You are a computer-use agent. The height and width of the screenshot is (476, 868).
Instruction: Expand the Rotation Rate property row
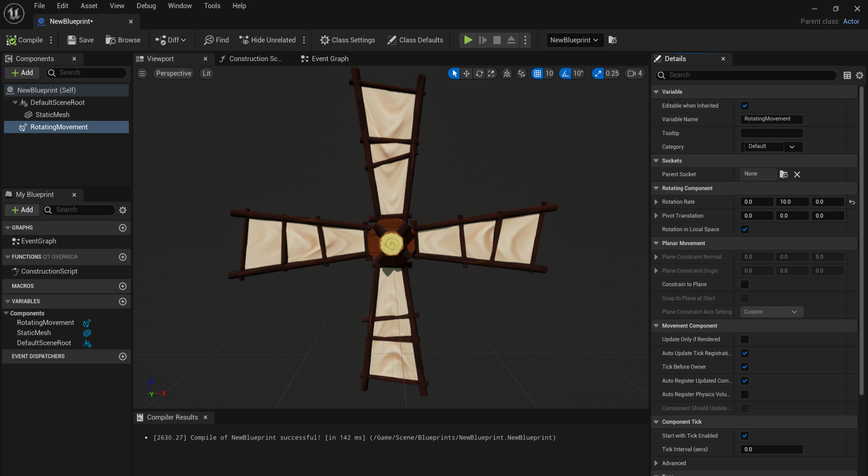click(x=656, y=202)
